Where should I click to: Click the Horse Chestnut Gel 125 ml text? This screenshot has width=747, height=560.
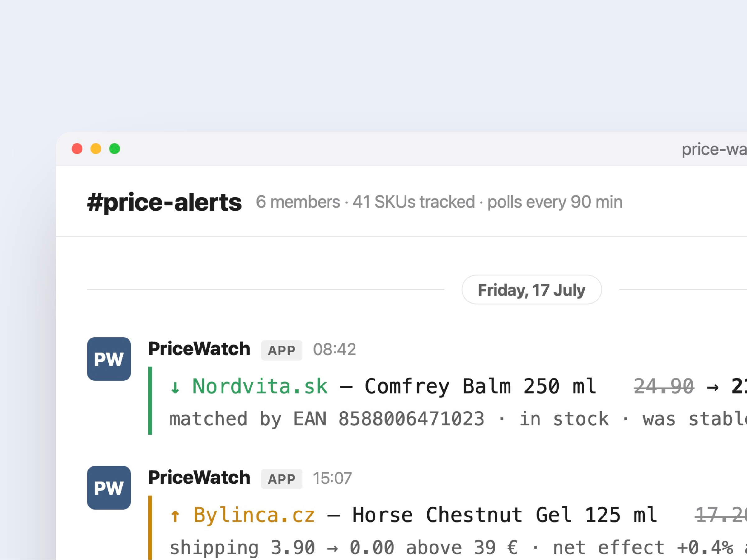[x=505, y=515]
